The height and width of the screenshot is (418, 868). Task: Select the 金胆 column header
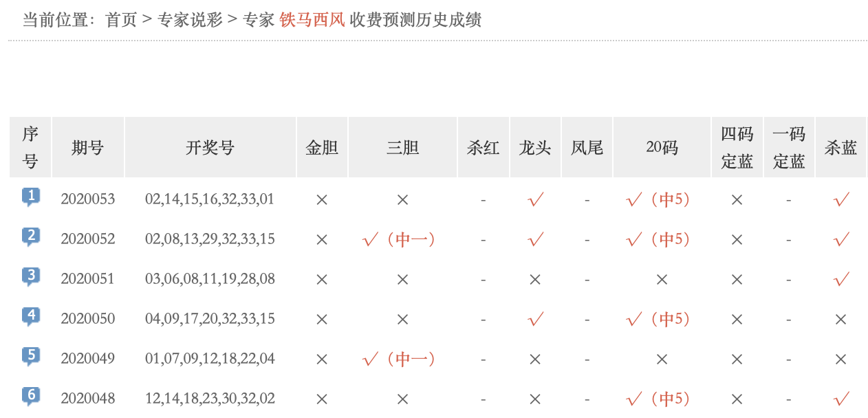pyautogui.click(x=322, y=147)
